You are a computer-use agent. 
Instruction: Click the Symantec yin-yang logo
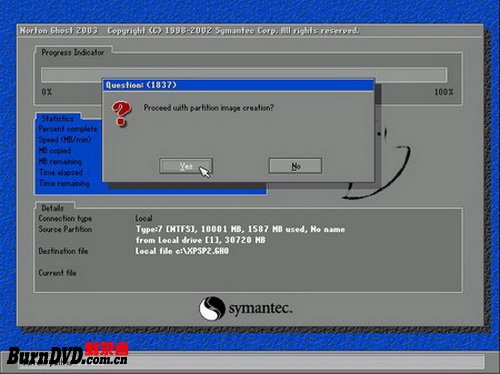click(212, 308)
